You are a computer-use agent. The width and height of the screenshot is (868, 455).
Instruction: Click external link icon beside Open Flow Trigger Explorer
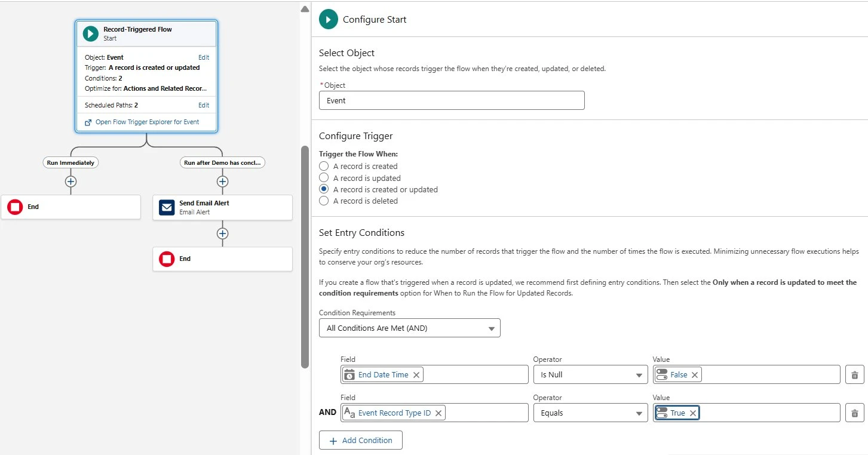(x=88, y=122)
